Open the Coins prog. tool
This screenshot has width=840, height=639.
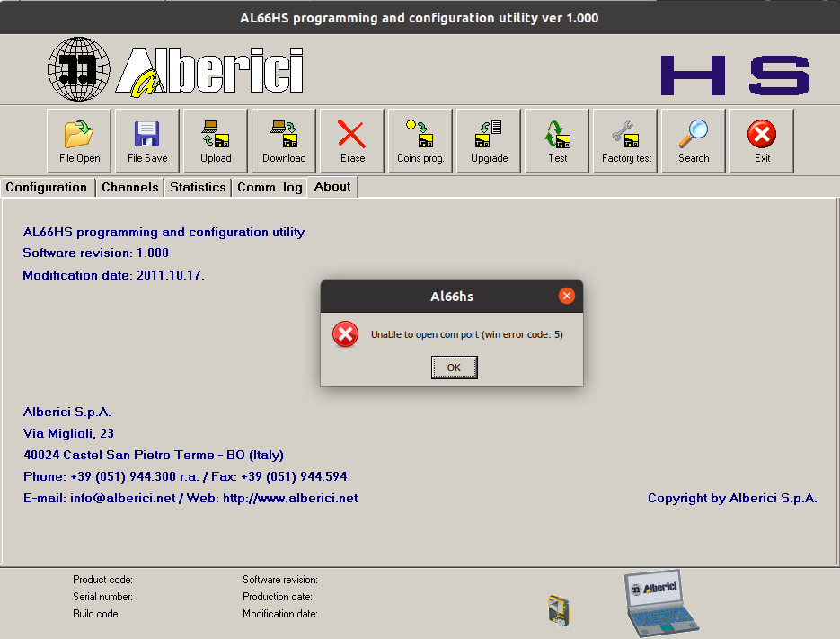[x=420, y=141]
